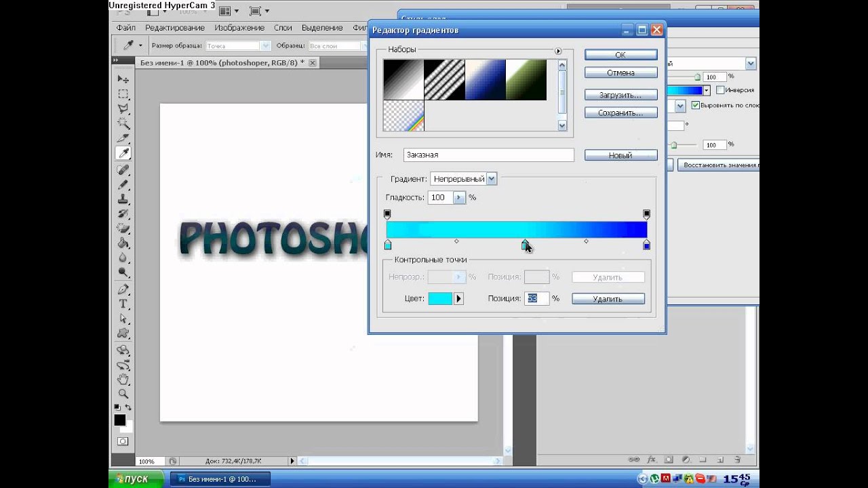Select the Polygonal Lasso tool

tap(123, 108)
